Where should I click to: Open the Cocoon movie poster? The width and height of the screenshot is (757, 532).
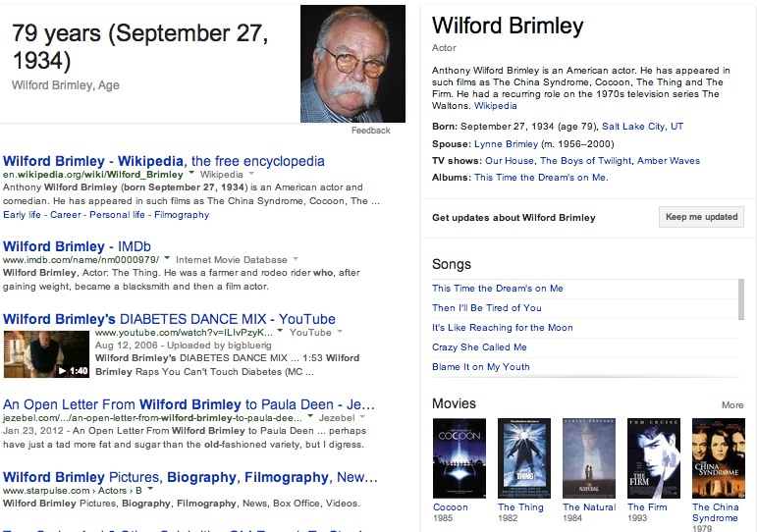tap(460, 458)
